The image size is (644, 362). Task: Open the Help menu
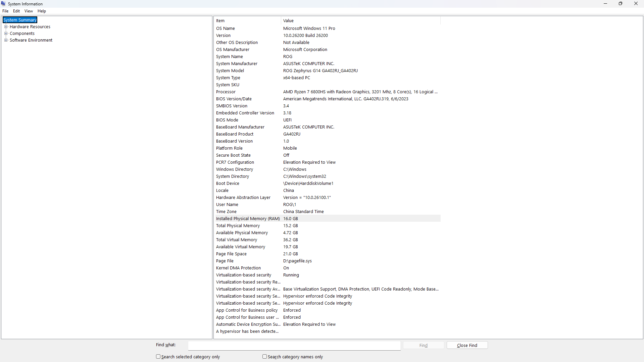pos(42,11)
